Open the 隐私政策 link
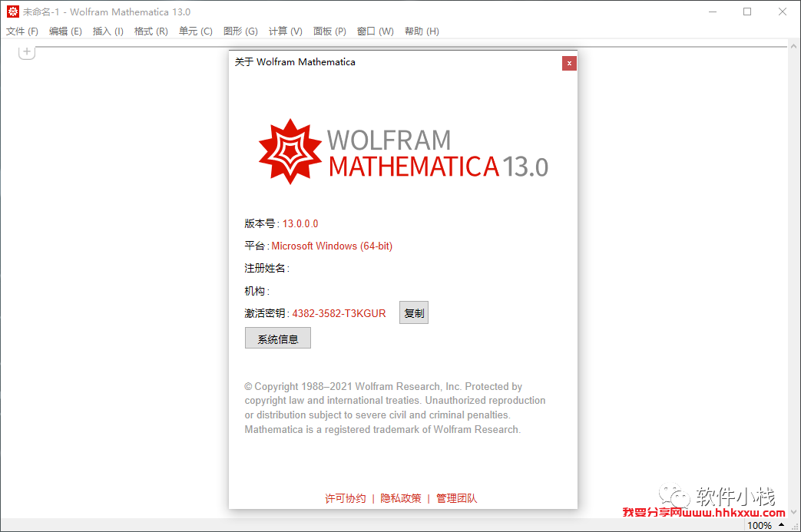 click(401, 498)
